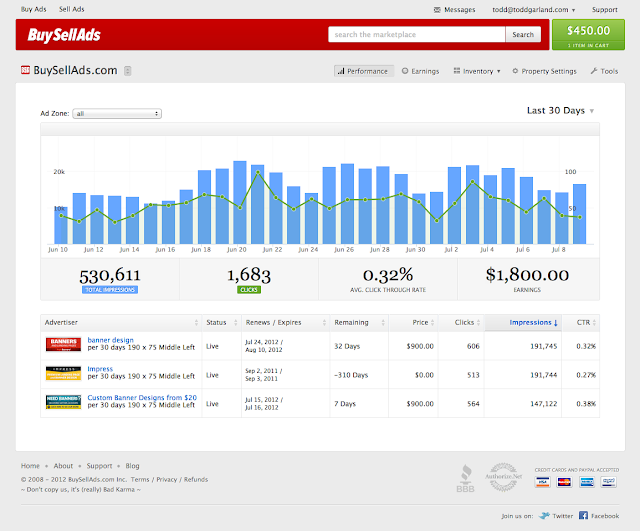Click the Twitter bird icon
Viewport: 640px width, 531px height.
click(544, 516)
